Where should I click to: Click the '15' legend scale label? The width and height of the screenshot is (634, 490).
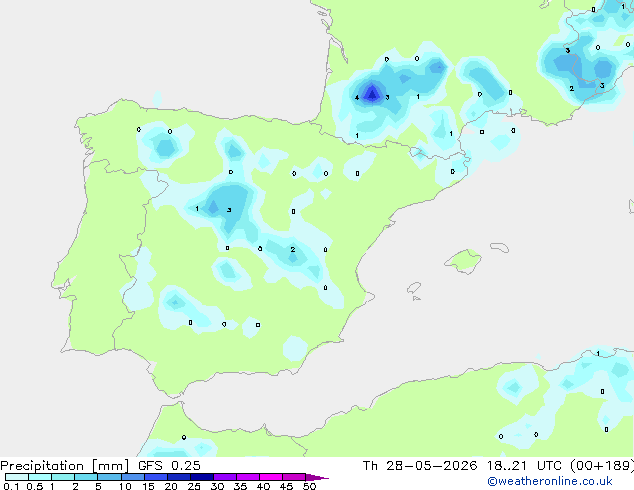click(x=148, y=486)
